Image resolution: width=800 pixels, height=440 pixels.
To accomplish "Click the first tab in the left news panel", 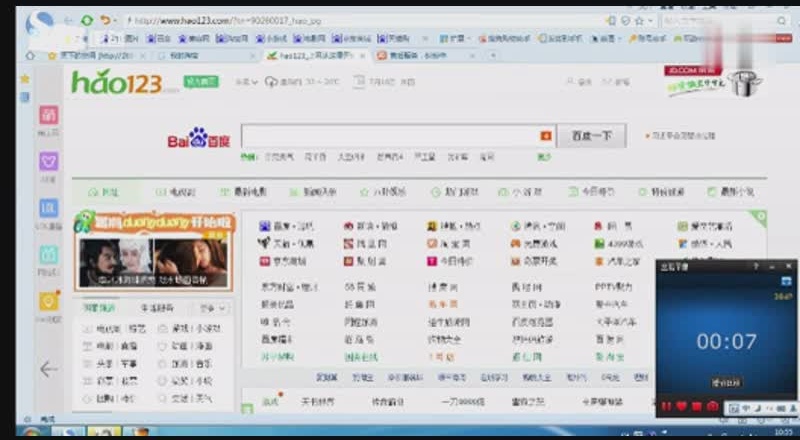I will (99, 308).
